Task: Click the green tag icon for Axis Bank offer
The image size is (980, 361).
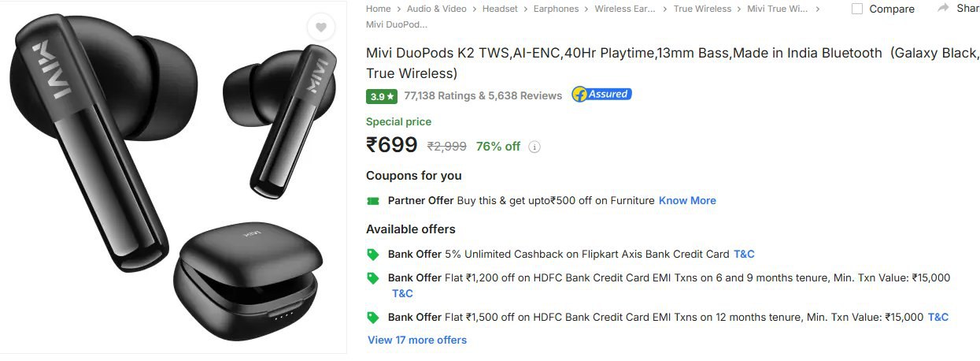Action: coord(373,255)
